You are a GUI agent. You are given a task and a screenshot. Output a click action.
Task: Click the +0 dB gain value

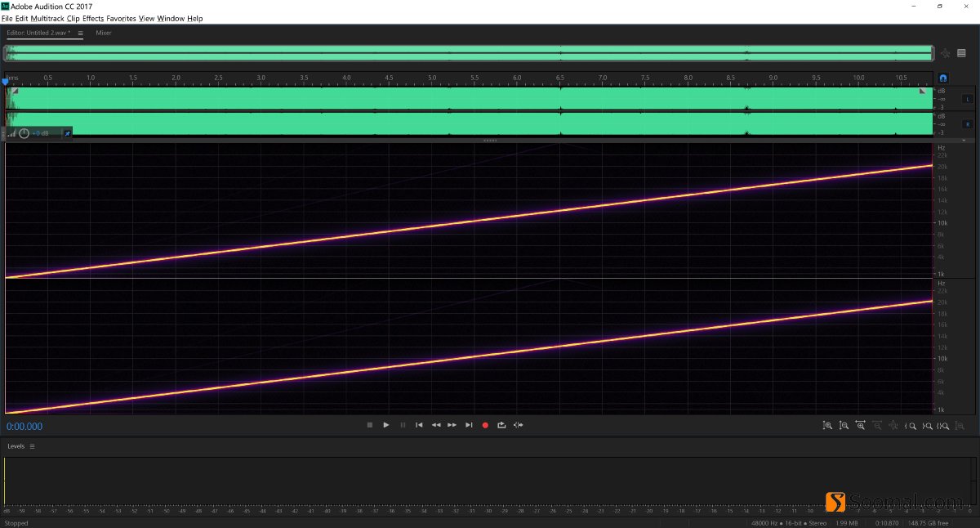[41, 133]
